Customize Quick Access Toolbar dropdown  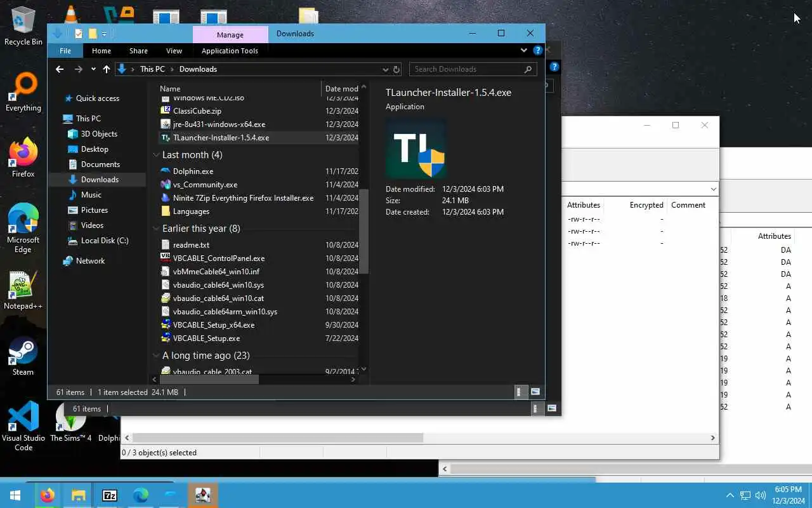pyautogui.click(x=104, y=34)
